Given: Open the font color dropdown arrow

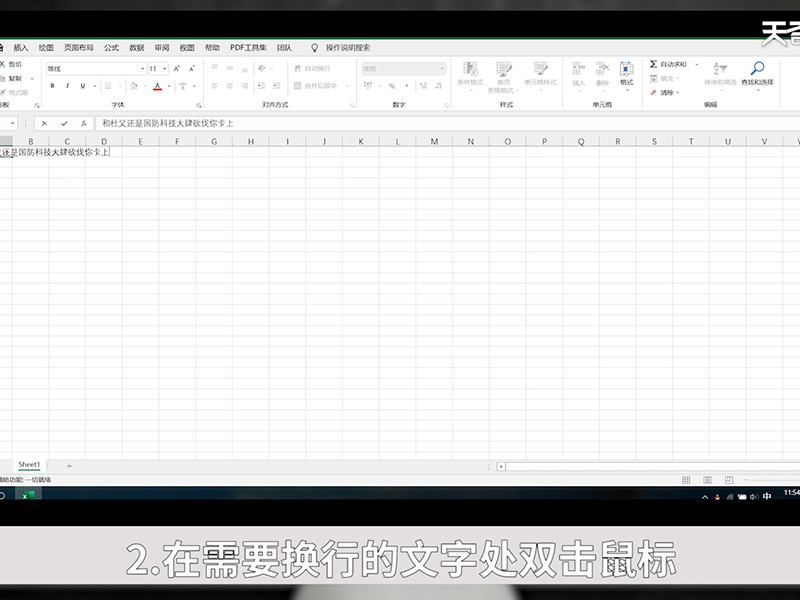Looking at the screenshot, I should point(169,86).
